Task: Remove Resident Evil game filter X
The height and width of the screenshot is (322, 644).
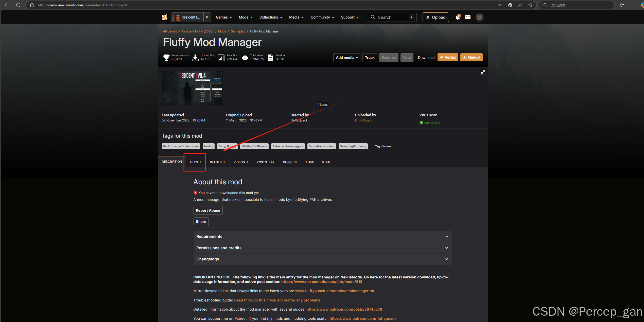Action: click(x=207, y=17)
